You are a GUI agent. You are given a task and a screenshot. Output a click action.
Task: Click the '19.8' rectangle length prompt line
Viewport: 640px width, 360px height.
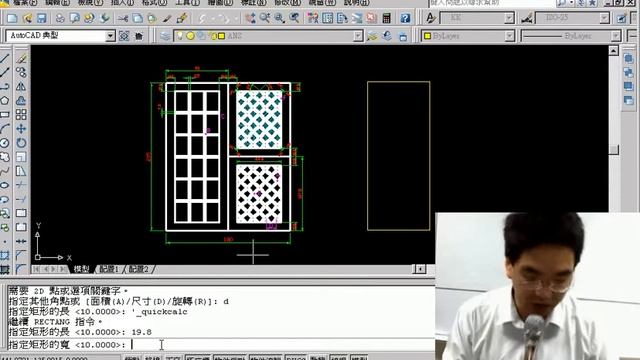(80, 332)
